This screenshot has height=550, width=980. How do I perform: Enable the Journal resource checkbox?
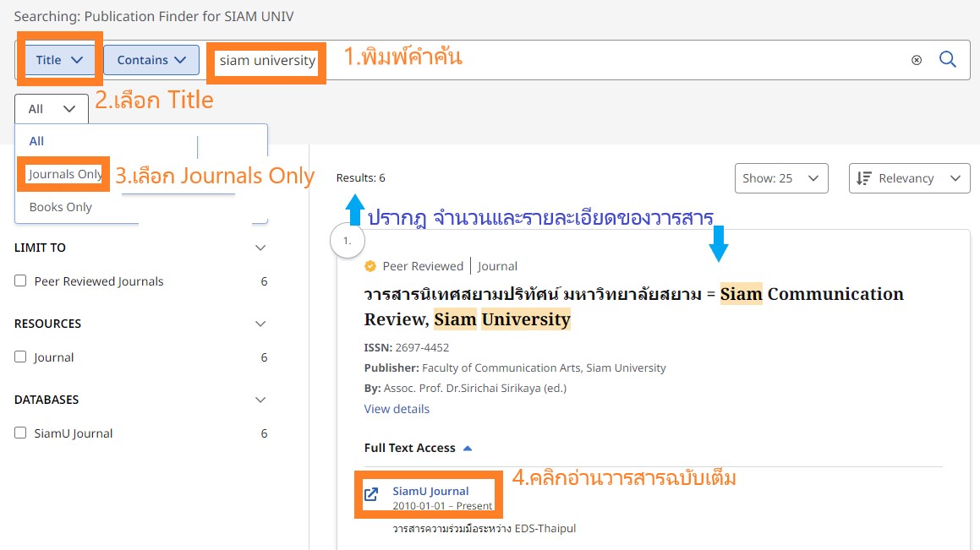pos(20,357)
